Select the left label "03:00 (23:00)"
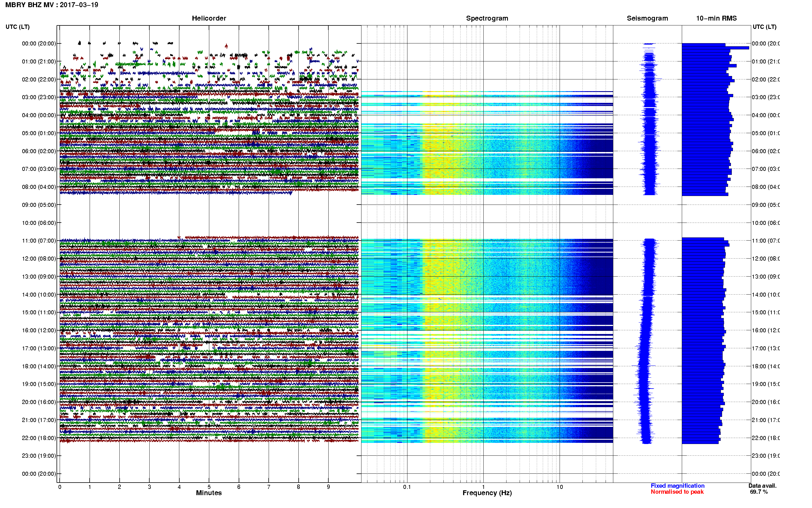 tap(39, 97)
